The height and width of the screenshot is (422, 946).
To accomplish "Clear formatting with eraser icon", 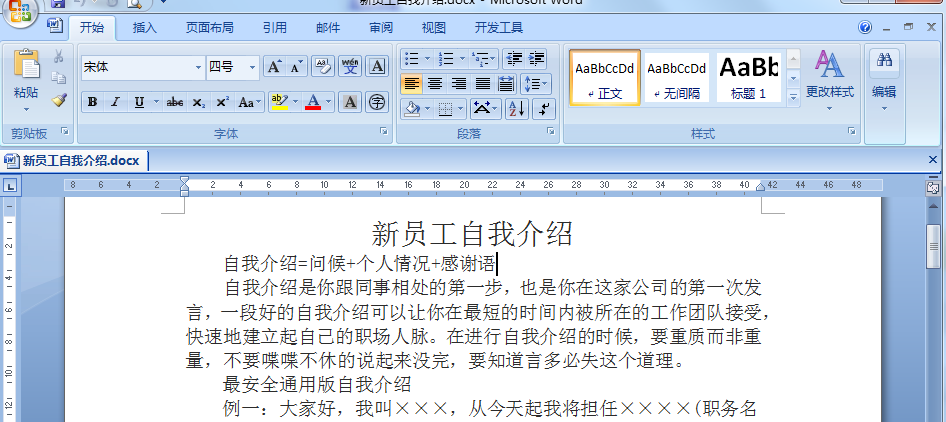I will pyautogui.click(x=323, y=66).
